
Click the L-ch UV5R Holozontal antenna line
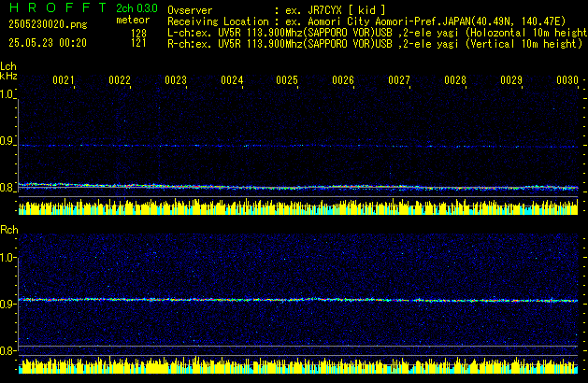[x=378, y=33]
